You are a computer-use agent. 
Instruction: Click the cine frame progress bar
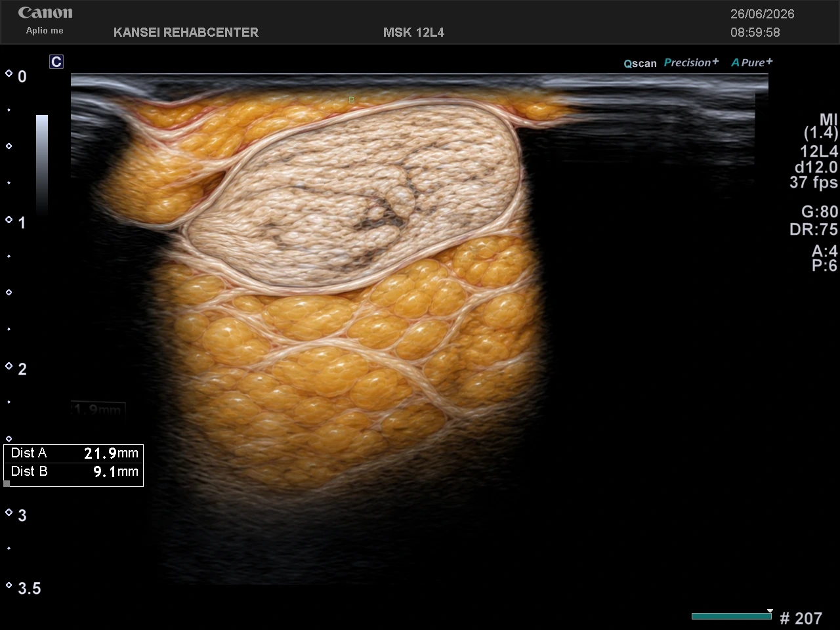click(732, 616)
